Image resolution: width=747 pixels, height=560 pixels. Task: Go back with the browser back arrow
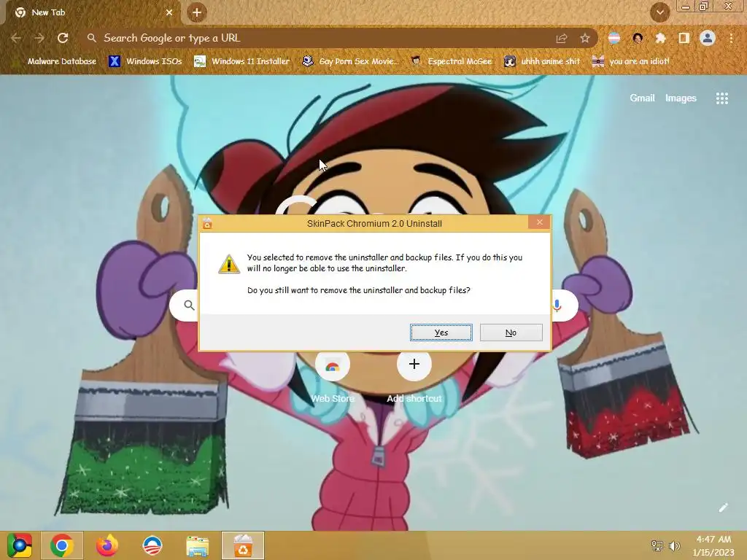[16, 38]
